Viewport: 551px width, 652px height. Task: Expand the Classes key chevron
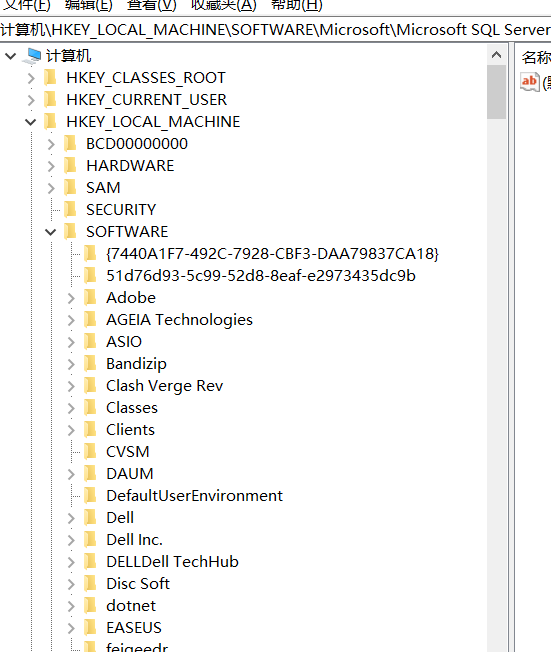tap(71, 408)
